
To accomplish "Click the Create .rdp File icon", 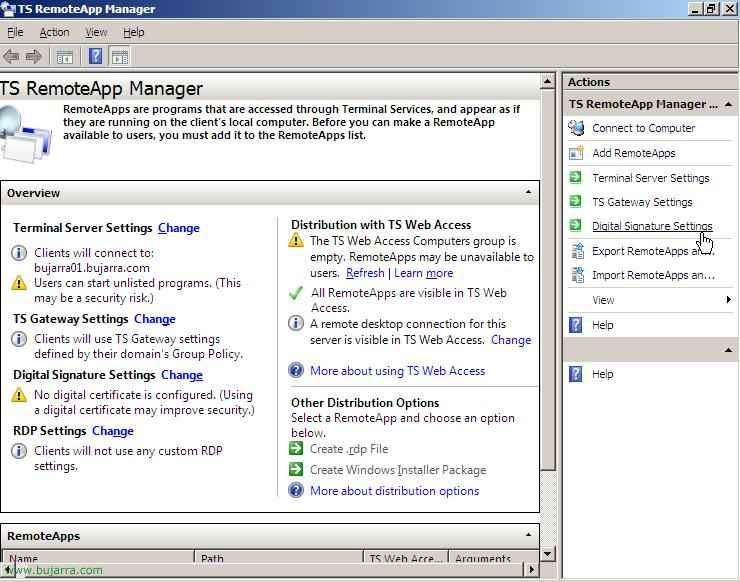I will pos(296,449).
